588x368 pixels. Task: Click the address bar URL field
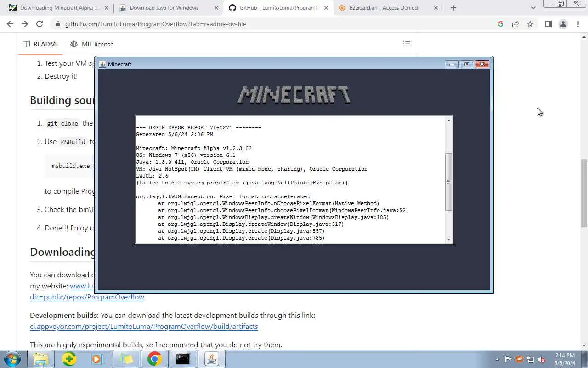point(276,24)
